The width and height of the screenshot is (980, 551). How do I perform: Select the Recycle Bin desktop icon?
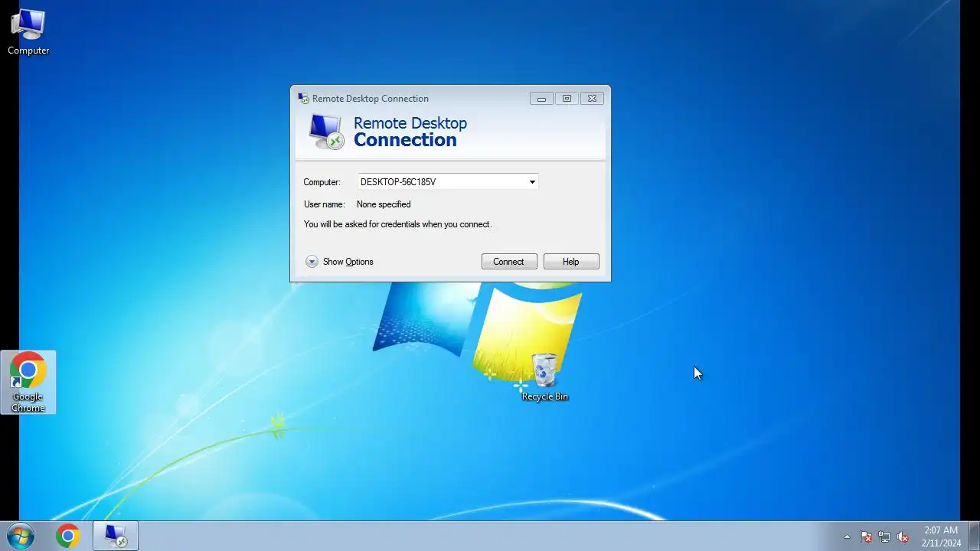pos(544,378)
